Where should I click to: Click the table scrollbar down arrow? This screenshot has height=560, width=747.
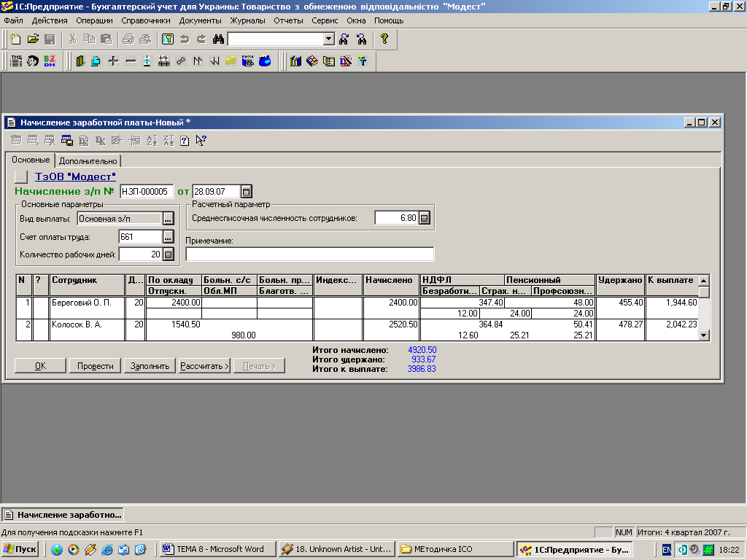click(x=704, y=335)
